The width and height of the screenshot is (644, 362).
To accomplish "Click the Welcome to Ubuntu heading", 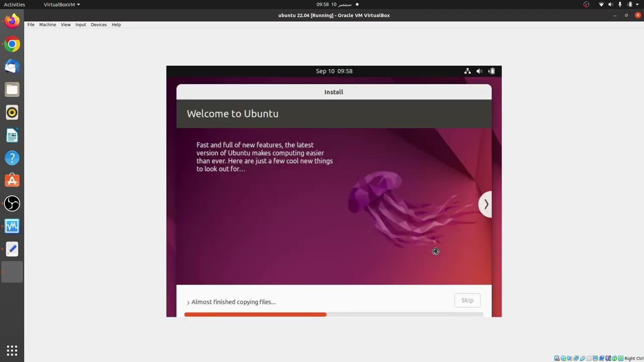I will point(232,114).
